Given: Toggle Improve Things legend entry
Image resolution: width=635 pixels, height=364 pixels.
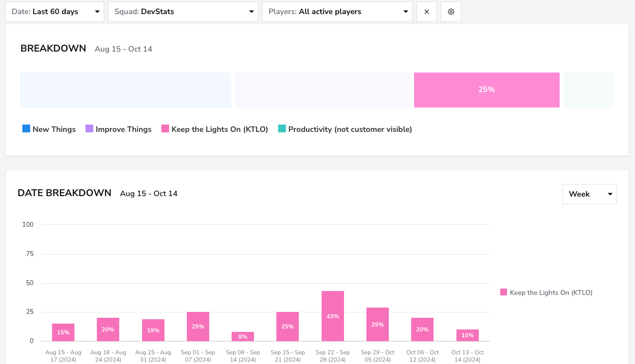Looking at the screenshot, I should [x=118, y=129].
